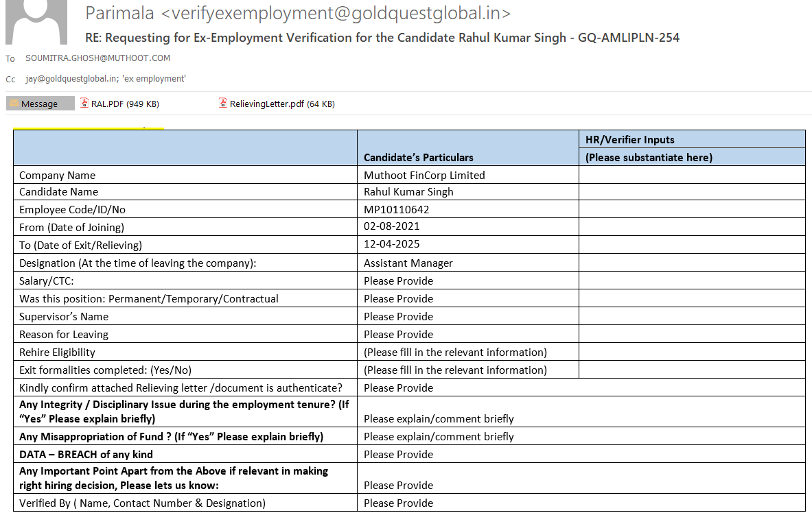This screenshot has width=812, height=513.
Task: Click the HR/Verifier input cell for Company Name
Action: (x=691, y=176)
